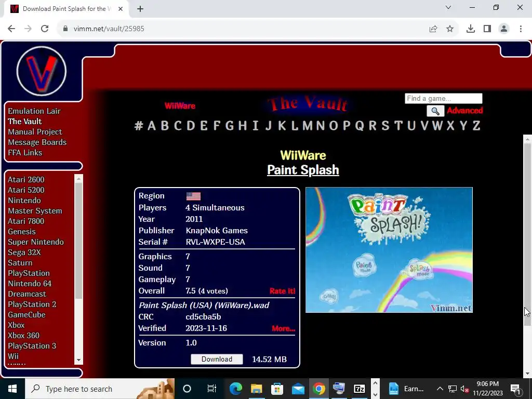Click the page vertical scrollbar thumb
532x399 pixels.
(x=527, y=234)
